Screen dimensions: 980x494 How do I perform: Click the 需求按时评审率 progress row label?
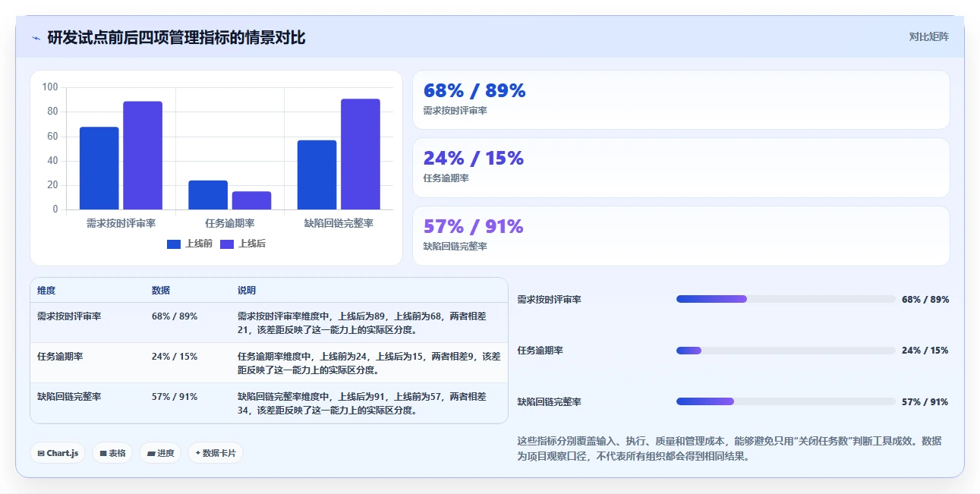[549, 300]
